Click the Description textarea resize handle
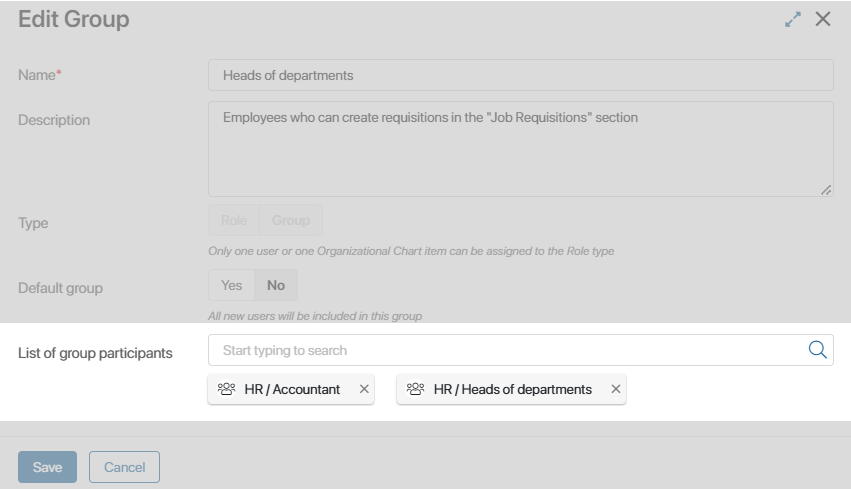Screen dimensions: 851x489 (826, 190)
